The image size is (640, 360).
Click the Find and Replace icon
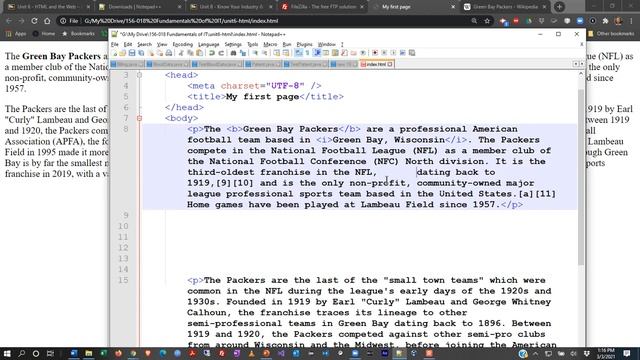[243, 53]
